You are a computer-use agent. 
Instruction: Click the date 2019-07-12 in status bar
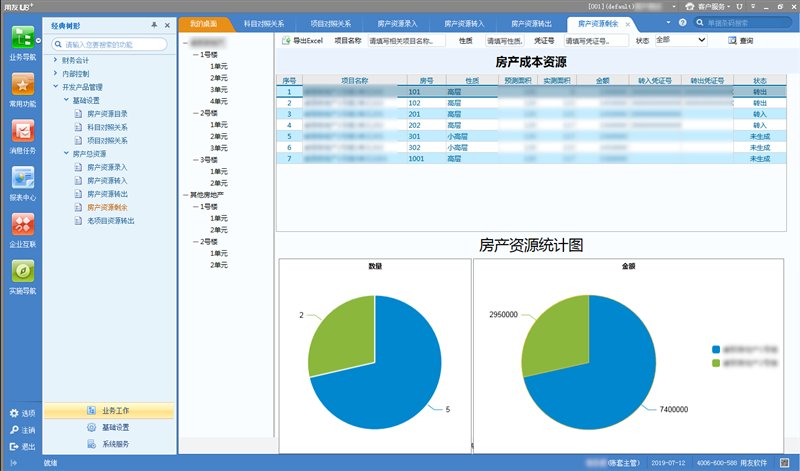(x=668, y=463)
